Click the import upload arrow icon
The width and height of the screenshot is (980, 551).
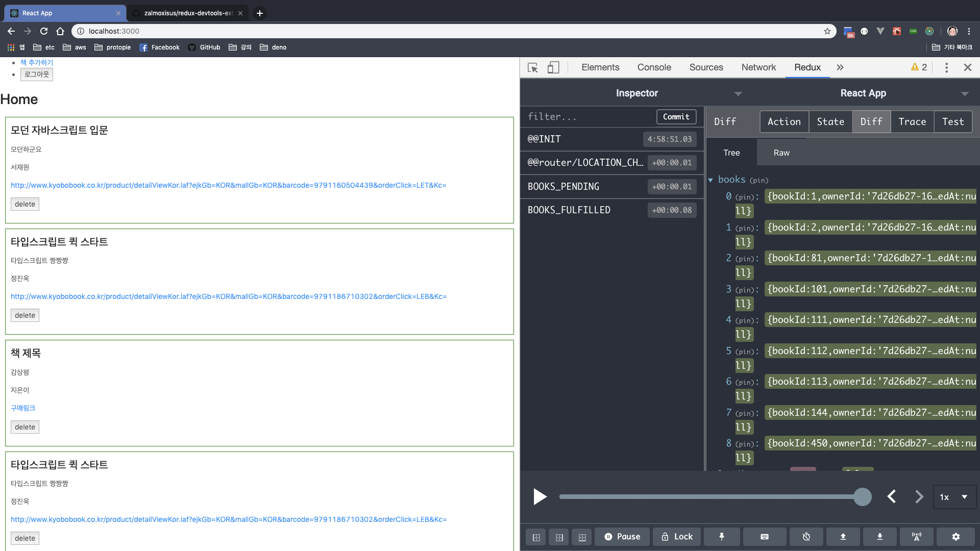843,537
